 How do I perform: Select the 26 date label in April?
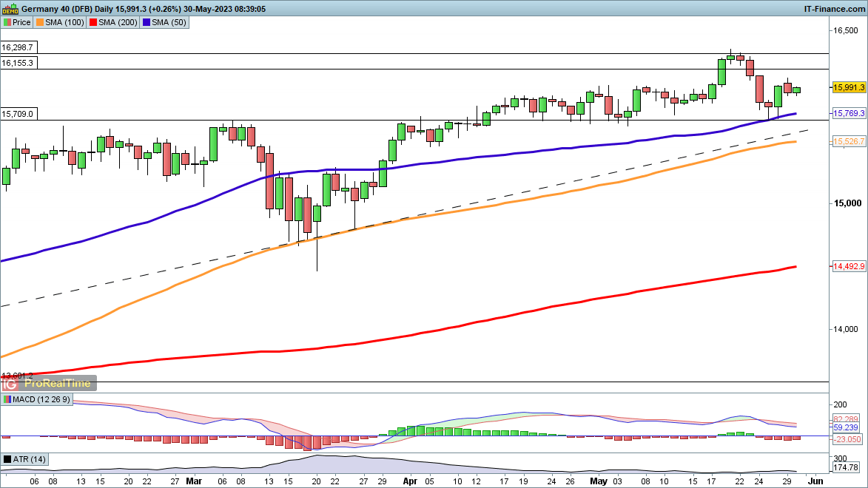[x=571, y=481]
